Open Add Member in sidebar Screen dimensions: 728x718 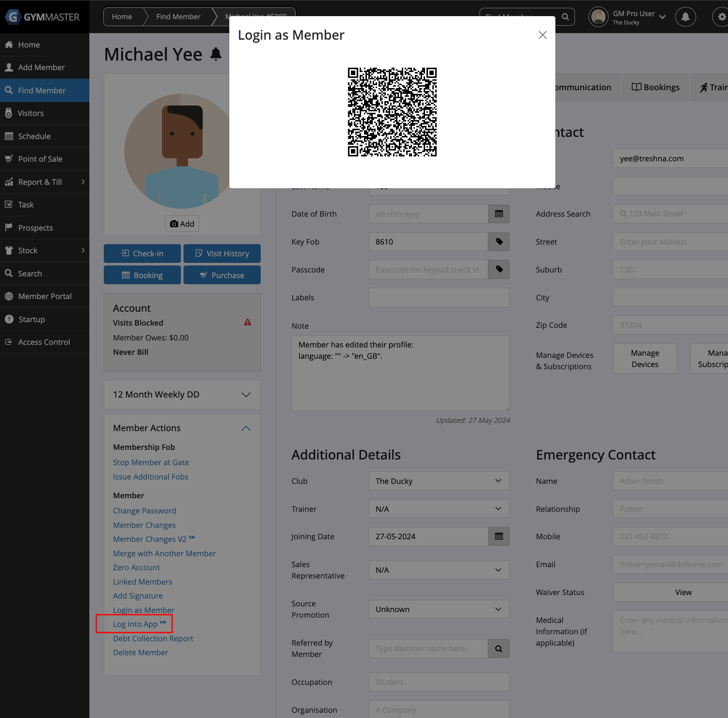(44, 68)
